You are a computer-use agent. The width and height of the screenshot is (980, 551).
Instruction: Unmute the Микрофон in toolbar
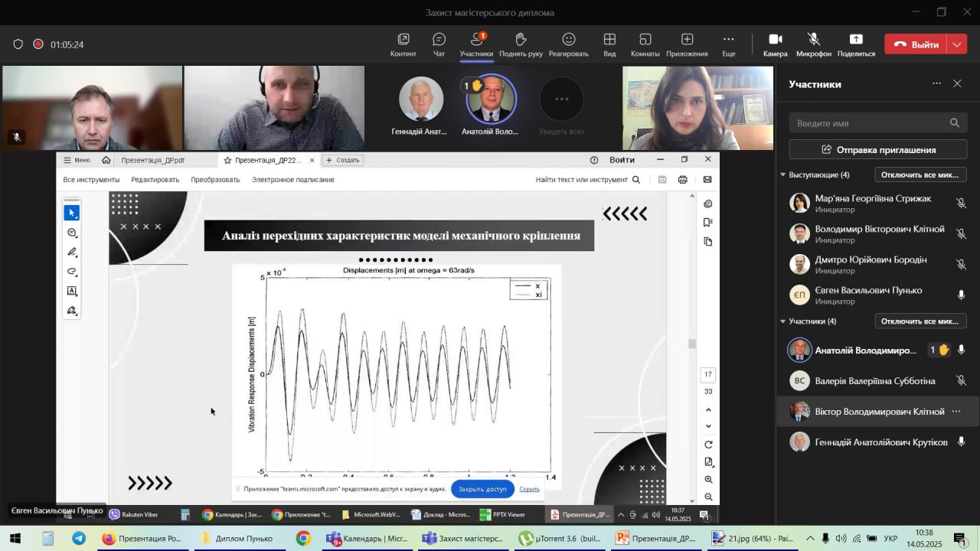pyautogui.click(x=813, y=44)
